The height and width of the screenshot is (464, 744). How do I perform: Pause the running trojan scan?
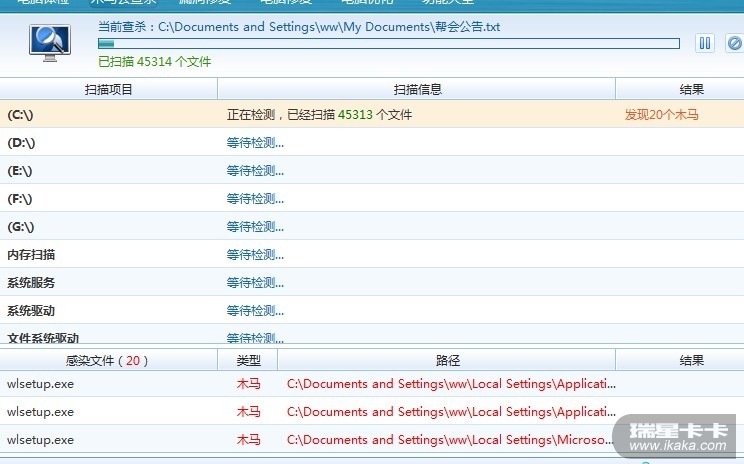pyautogui.click(x=705, y=43)
